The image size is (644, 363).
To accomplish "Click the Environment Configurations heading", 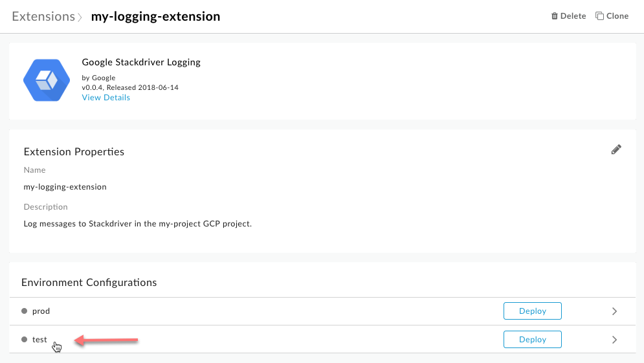I will coord(89,283).
